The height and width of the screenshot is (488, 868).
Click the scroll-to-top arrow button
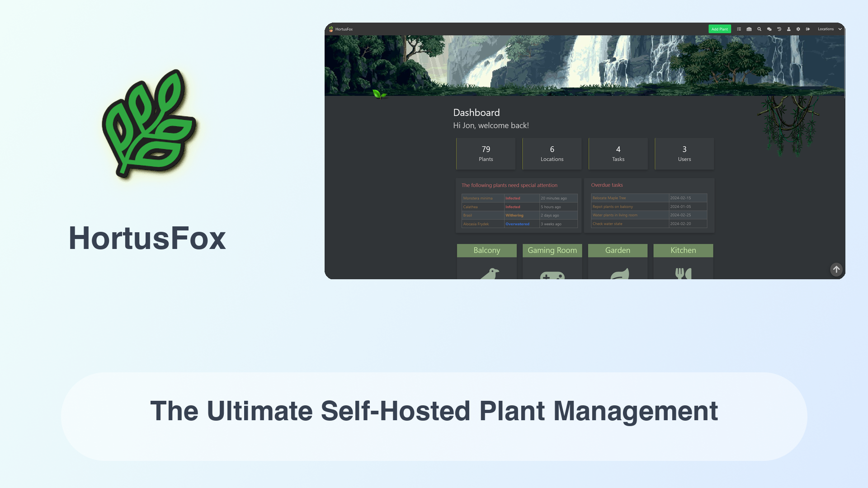point(836,269)
